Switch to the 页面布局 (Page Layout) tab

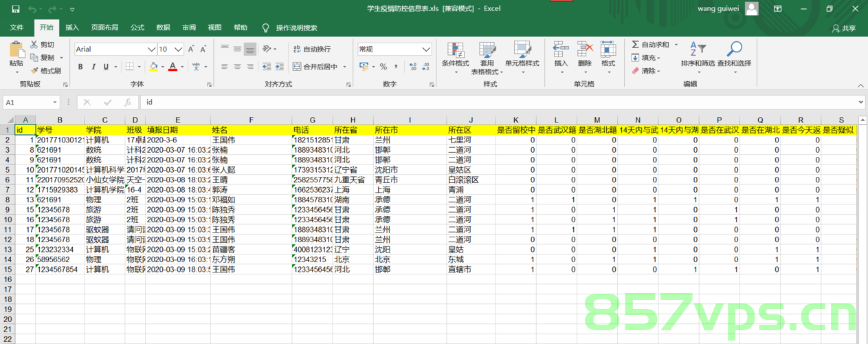104,28
